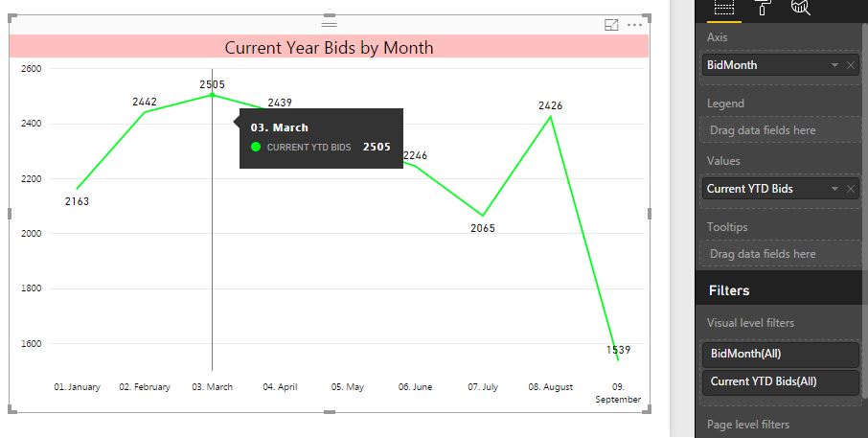Click the Values section label
The image size is (868, 438).
tap(723, 161)
